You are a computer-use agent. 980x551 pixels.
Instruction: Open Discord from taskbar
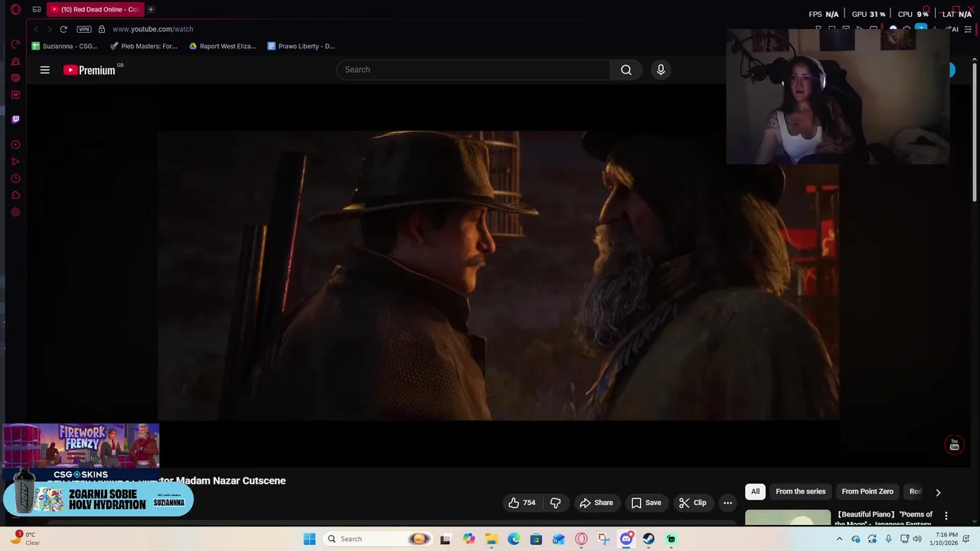pos(626,539)
